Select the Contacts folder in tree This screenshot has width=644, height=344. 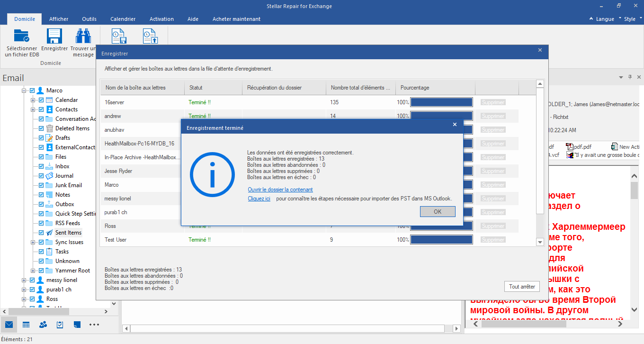[66, 109]
